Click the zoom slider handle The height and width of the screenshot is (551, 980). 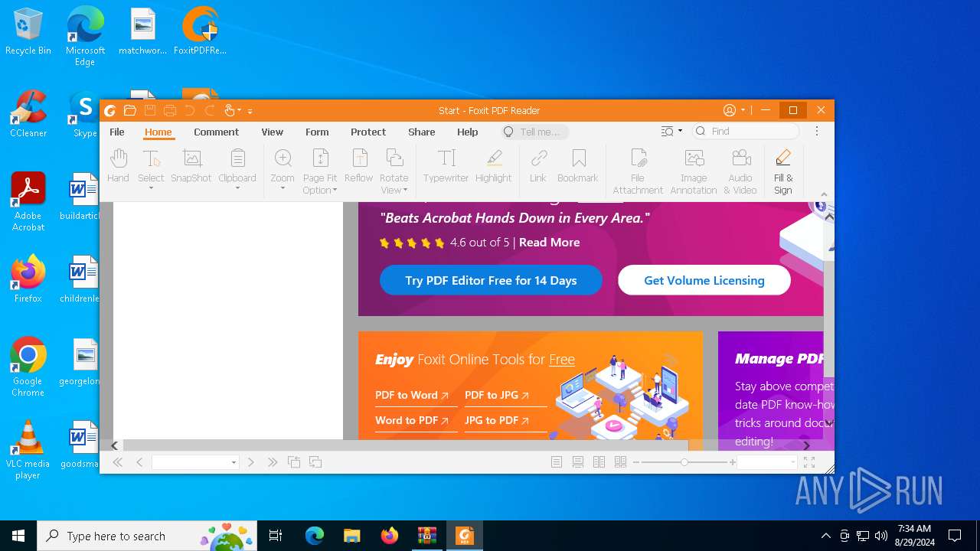coord(684,462)
